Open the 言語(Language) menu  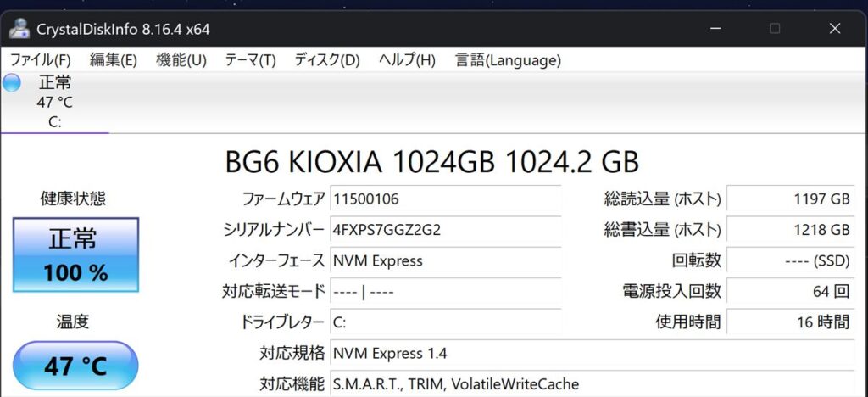point(508,59)
